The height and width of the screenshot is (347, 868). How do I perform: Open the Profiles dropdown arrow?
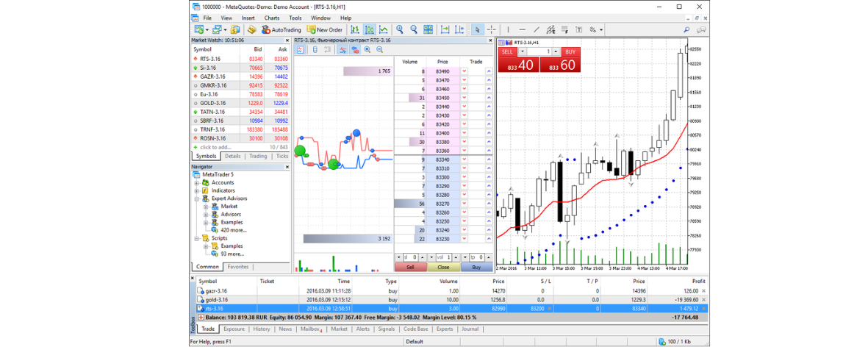[226, 30]
